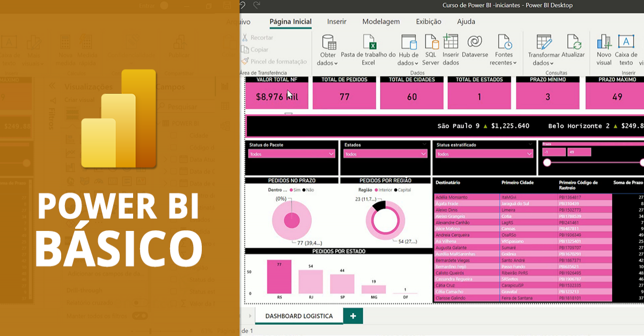Image resolution: width=644 pixels, height=336 pixels.
Task: Click the Estados slicer header chevron
Action: pos(425,145)
